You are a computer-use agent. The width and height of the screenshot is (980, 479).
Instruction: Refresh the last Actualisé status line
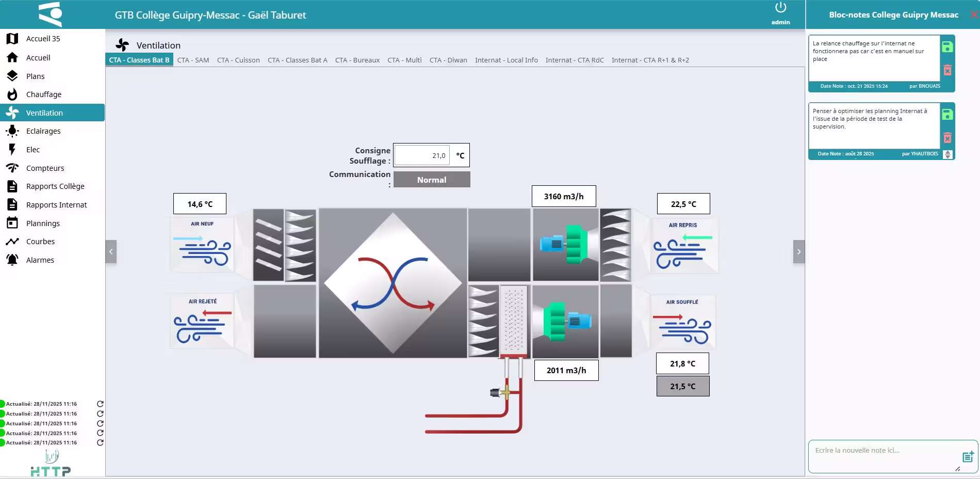pos(100,443)
